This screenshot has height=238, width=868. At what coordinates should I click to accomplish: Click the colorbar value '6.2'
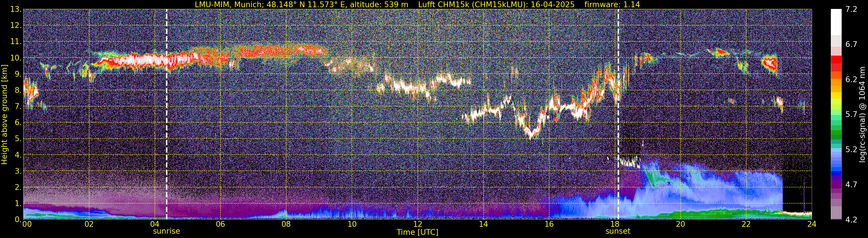click(x=851, y=79)
